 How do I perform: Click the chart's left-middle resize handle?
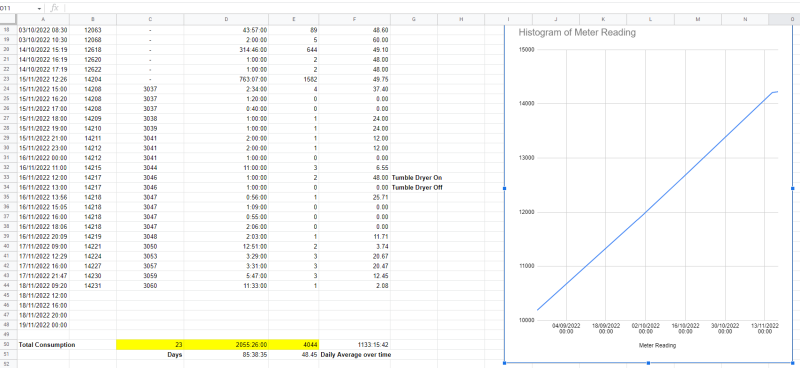pos(505,188)
